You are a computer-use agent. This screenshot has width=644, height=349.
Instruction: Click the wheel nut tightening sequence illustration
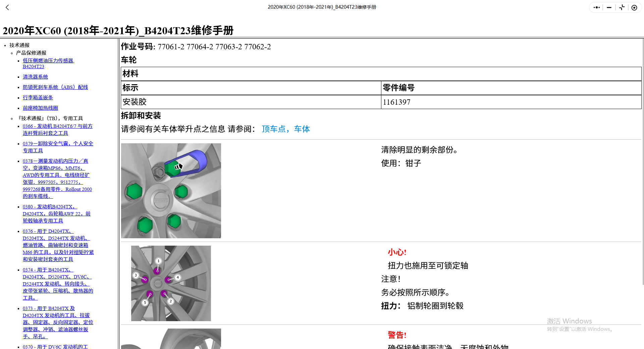pos(171,283)
